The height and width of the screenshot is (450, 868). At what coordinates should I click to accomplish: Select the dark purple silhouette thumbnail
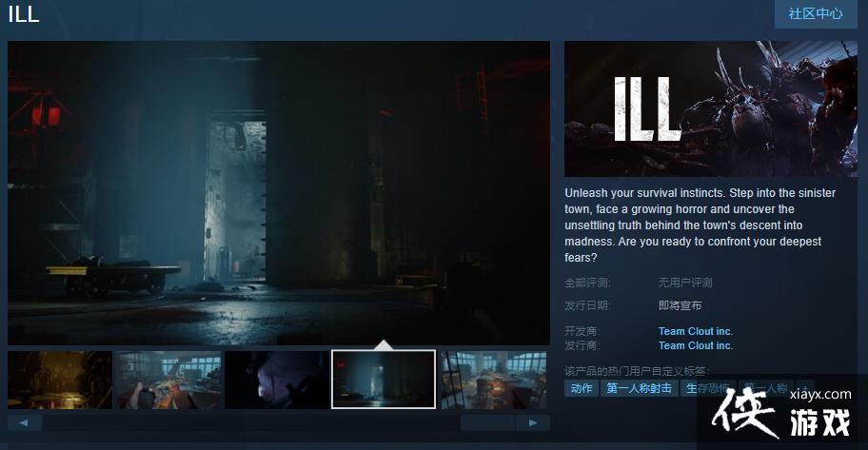[277, 380]
